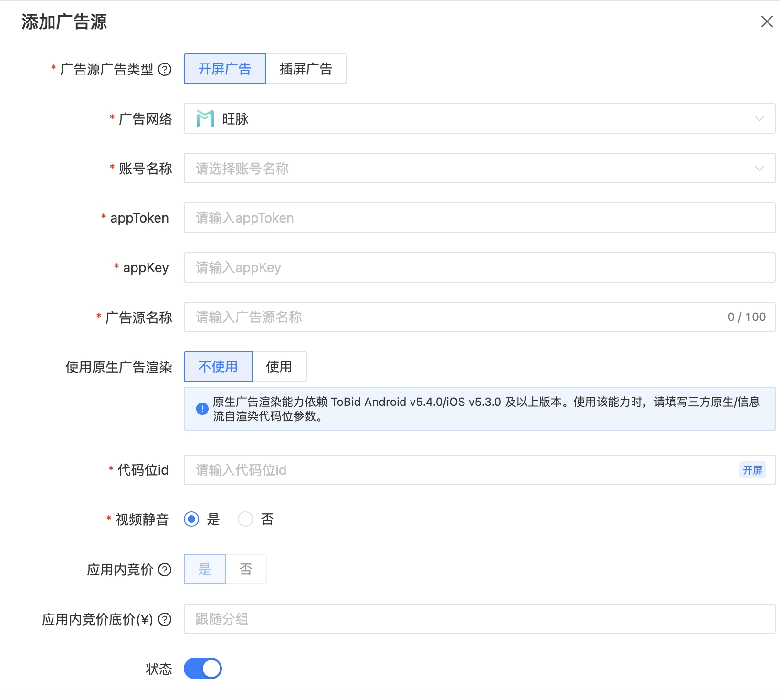The width and height of the screenshot is (780, 700).
Task: Click the 状态 label
Action: click(159, 669)
